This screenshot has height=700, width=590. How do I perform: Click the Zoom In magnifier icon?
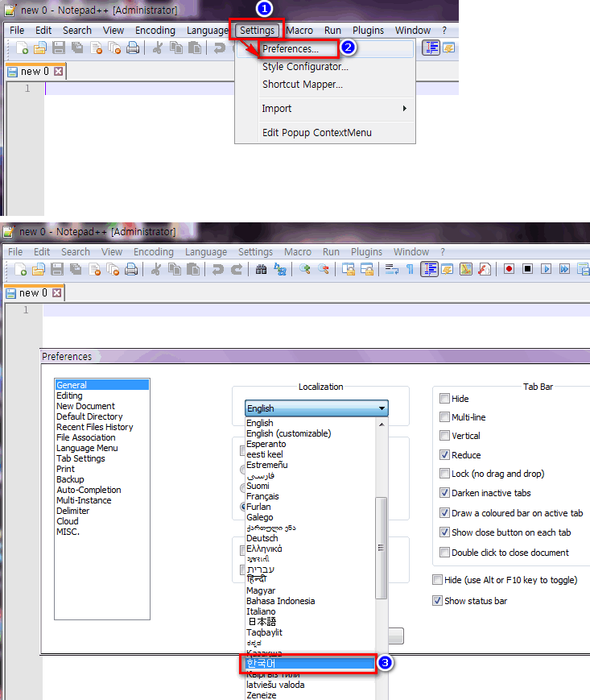coord(304,269)
